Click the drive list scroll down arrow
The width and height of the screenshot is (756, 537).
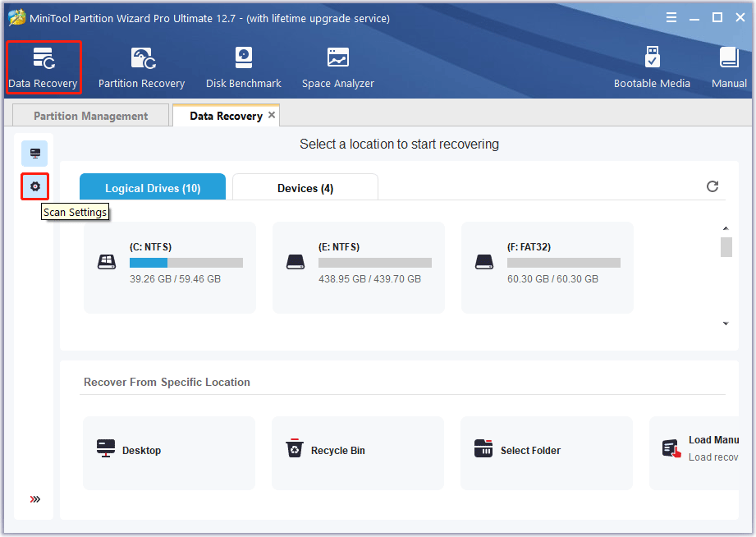726,324
